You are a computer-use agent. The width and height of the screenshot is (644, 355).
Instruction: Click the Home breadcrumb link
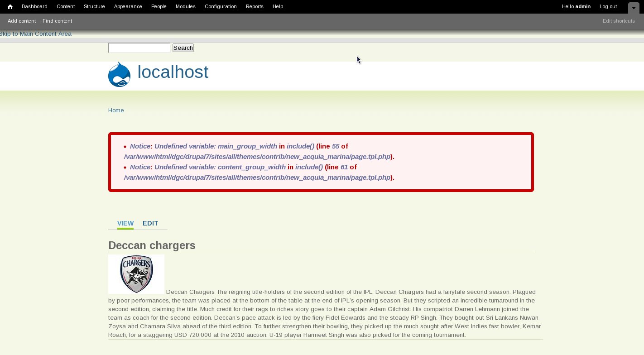(x=116, y=110)
